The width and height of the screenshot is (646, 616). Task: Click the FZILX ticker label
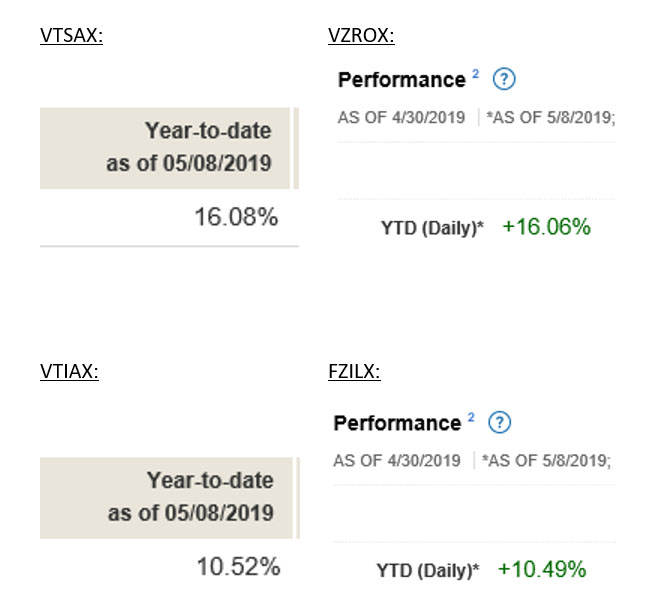coord(356,373)
